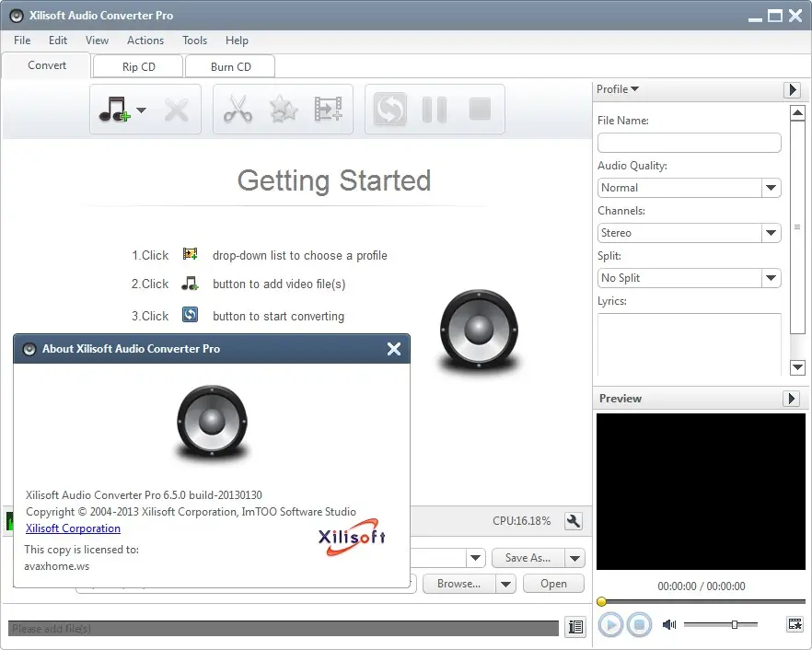This screenshot has height=650, width=812.
Task: Click the Browse... button
Action: pos(458,584)
